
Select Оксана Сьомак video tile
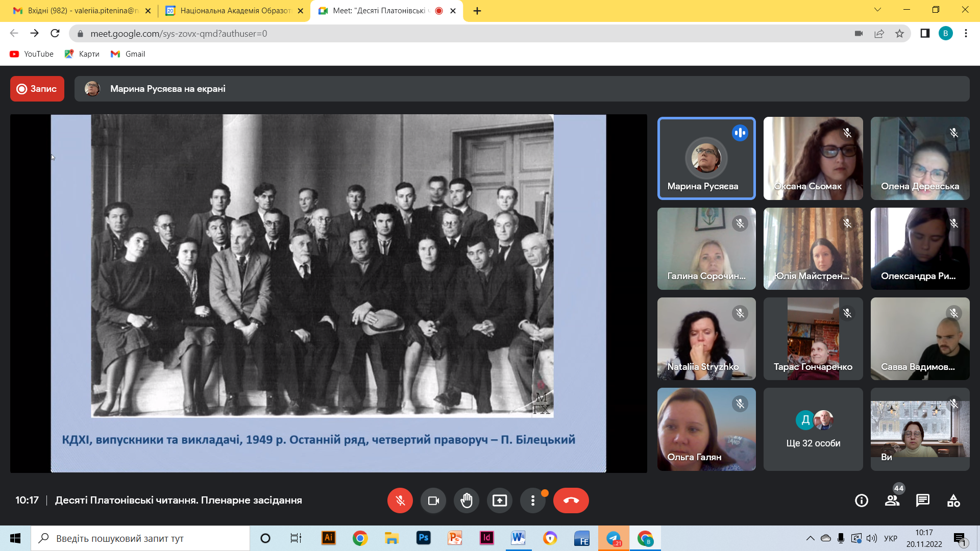813,158
